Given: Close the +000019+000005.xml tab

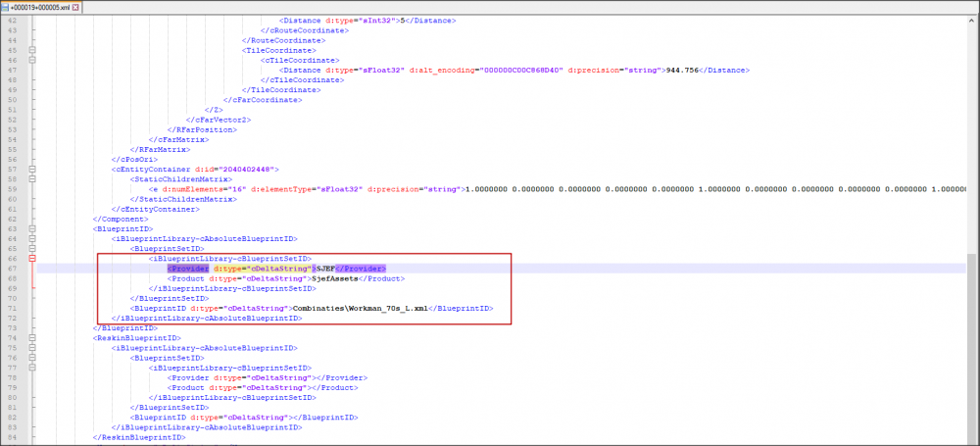Looking at the screenshot, I should [76, 7].
